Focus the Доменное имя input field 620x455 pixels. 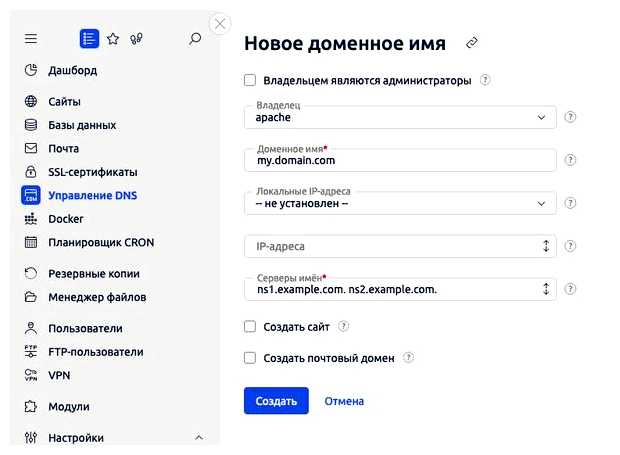(x=400, y=160)
